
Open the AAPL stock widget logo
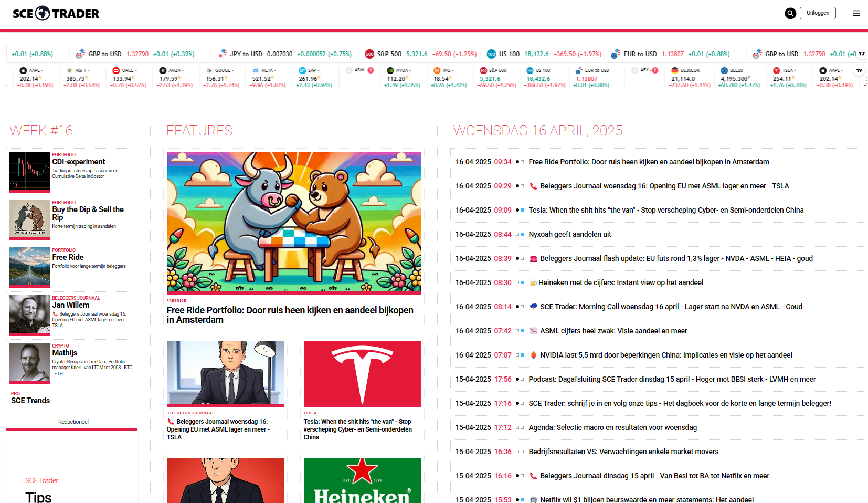(x=23, y=70)
